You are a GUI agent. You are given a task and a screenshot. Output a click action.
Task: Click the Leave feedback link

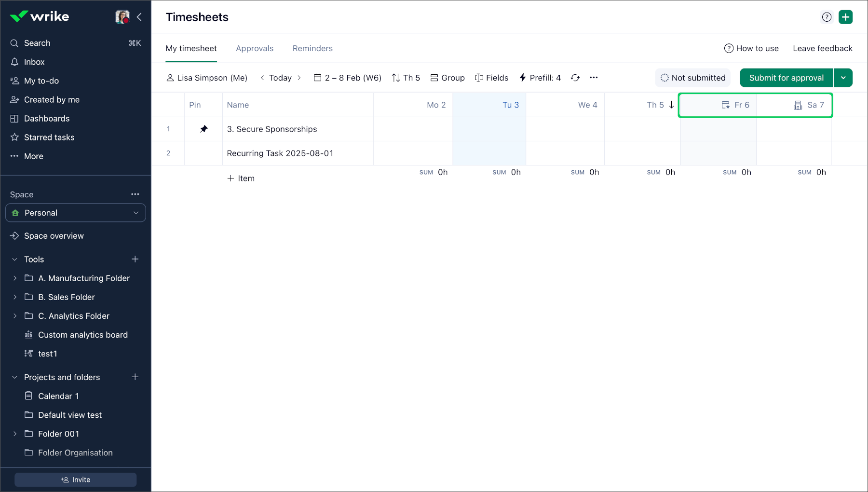coord(822,48)
